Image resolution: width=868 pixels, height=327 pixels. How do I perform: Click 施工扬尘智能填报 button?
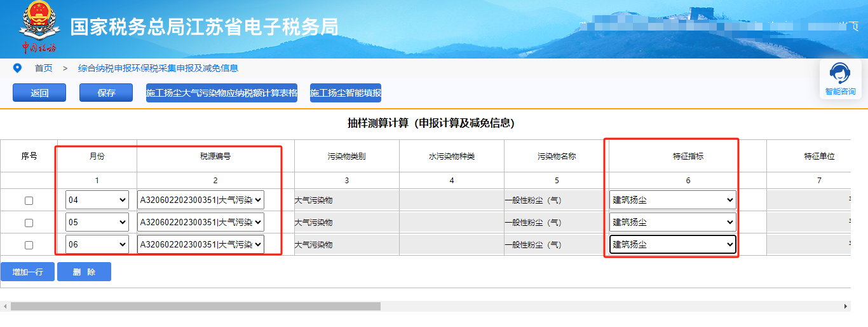pyautogui.click(x=346, y=93)
